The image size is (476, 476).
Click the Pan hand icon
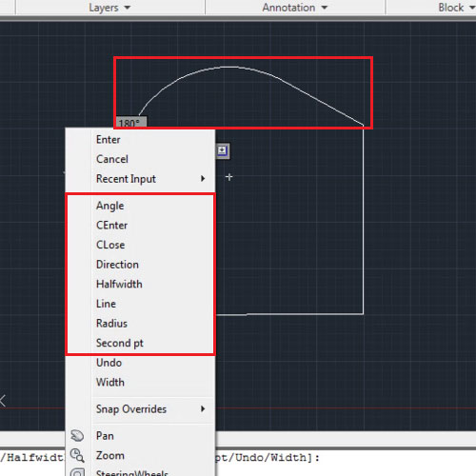pyautogui.click(x=77, y=436)
